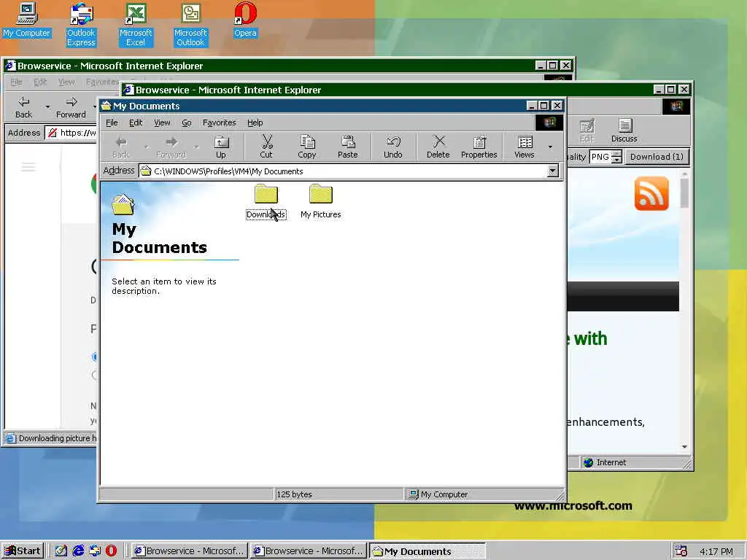Click the Download (1) button
The image size is (747, 560).
[657, 157]
